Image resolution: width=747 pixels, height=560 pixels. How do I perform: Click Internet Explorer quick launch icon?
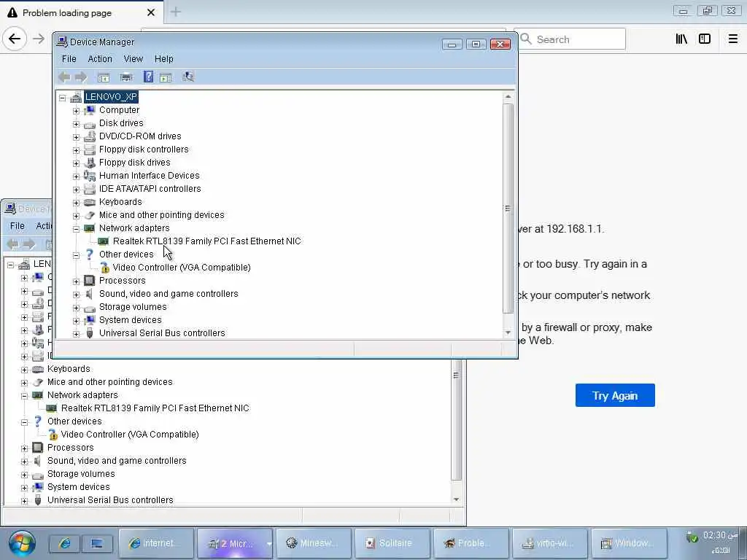point(65,543)
